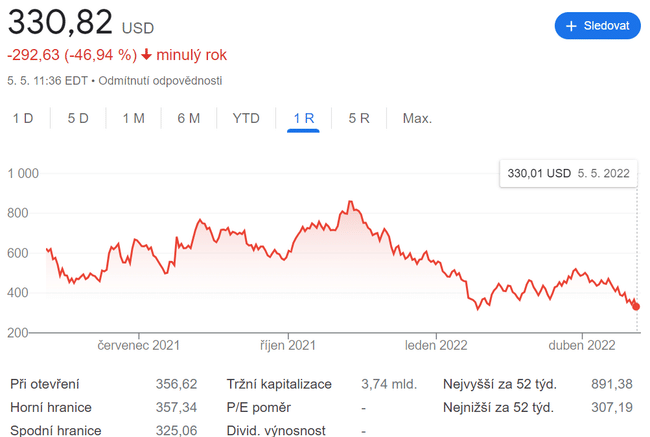Select the 5 D time range
The height and width of the screenshot is (437, 650).
(x=78, y=118)
